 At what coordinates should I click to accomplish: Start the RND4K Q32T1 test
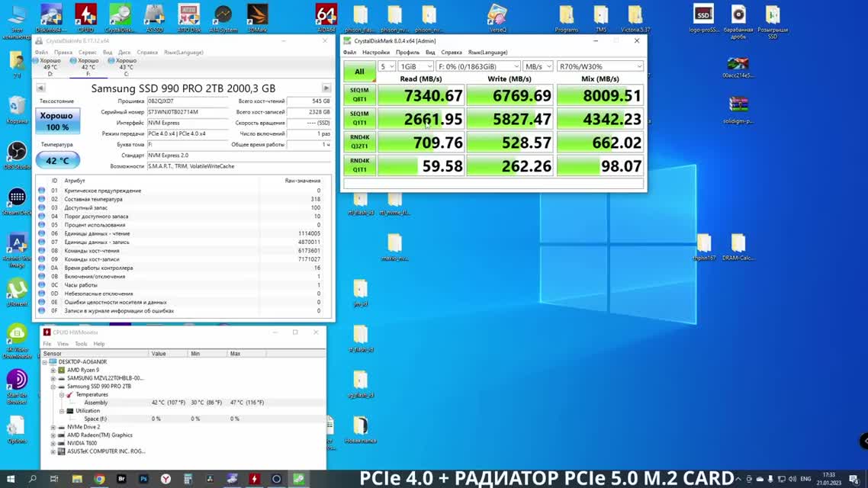coord(359,142)
